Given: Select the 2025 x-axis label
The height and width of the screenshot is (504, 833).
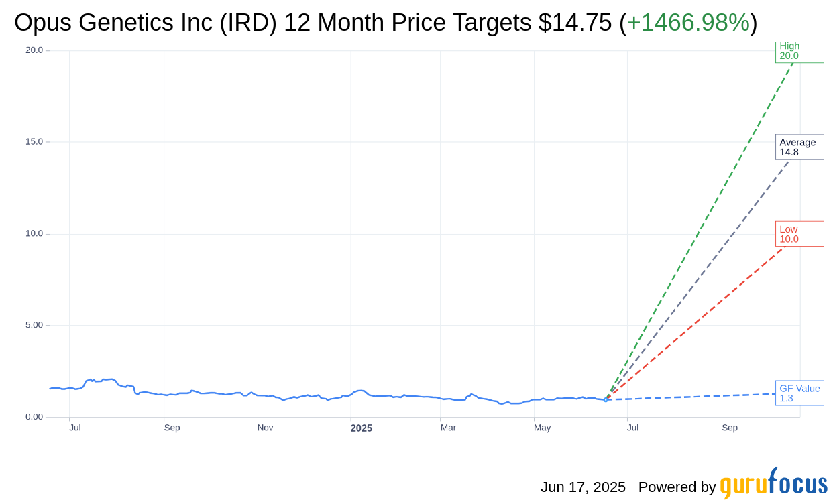Looking at the screenshot, I should (362, 428).
